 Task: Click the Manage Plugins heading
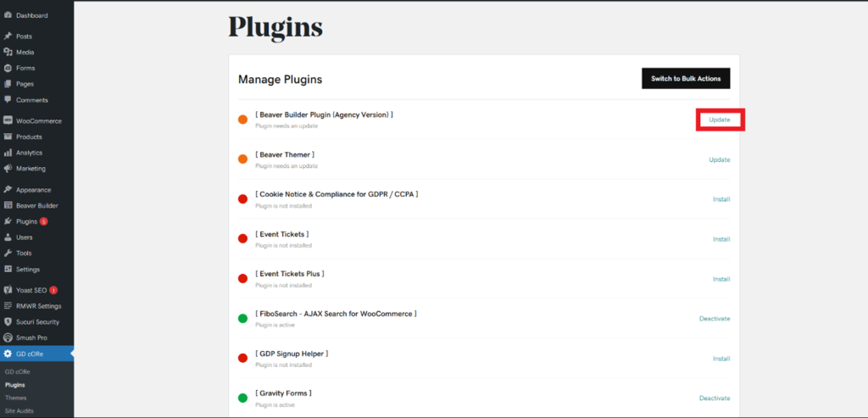280,80
